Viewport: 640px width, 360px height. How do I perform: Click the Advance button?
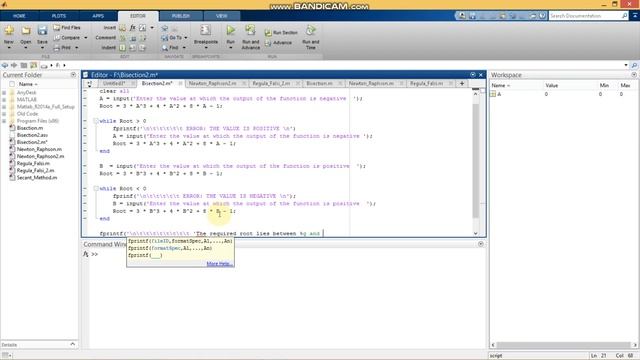(278, 43)
